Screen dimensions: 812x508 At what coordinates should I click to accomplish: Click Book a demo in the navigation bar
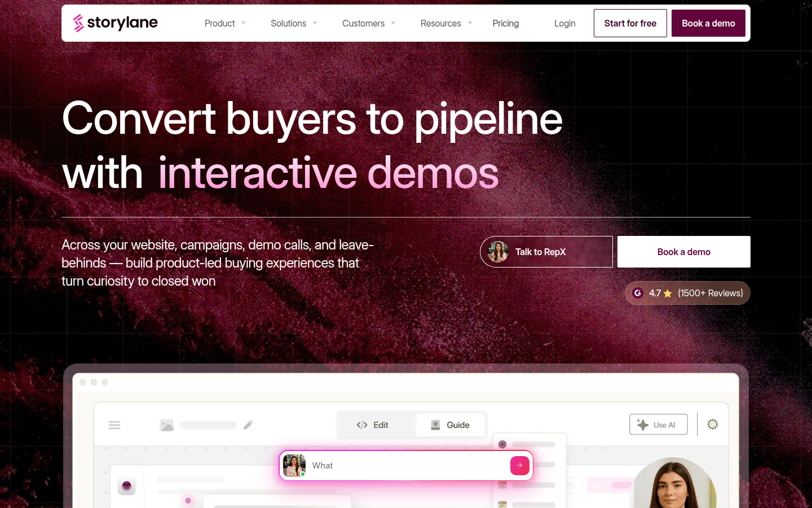[708, 23]
